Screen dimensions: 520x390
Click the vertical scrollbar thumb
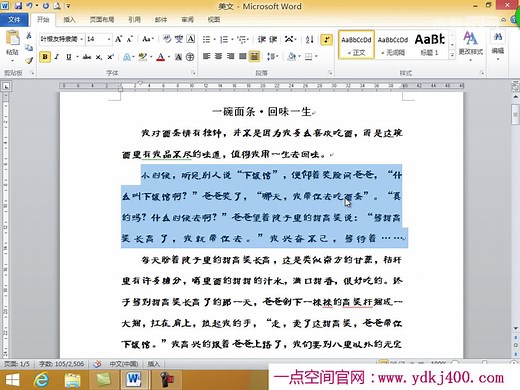point(515,115)
